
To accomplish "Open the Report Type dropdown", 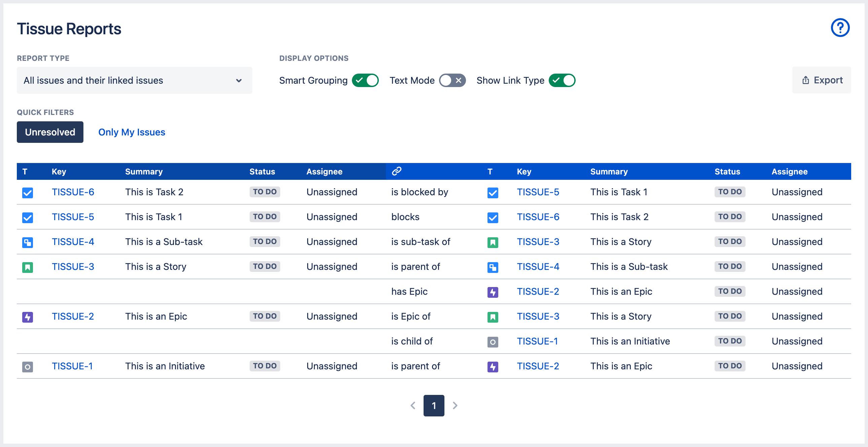I will coord(134,80).
